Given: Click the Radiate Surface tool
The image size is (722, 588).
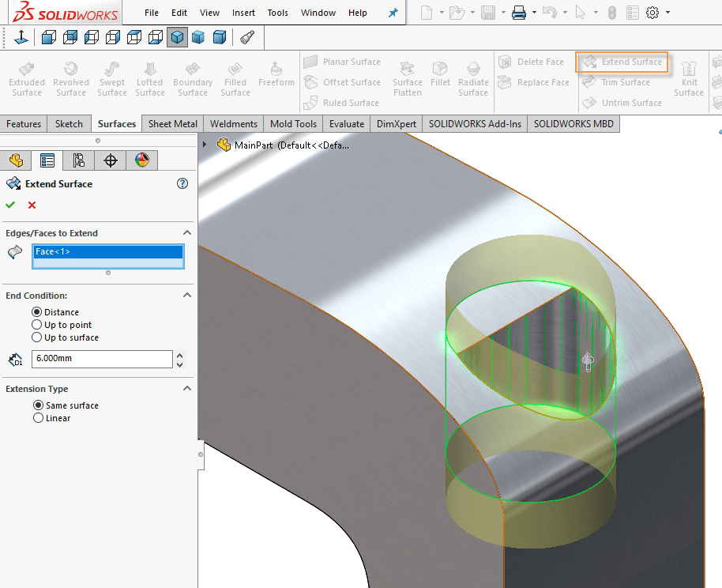Looking at the screenshot, I should click(473, 79).
